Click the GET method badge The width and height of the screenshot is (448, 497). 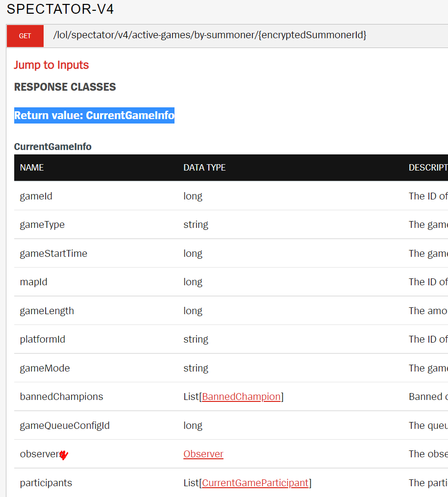coord(25,36)
